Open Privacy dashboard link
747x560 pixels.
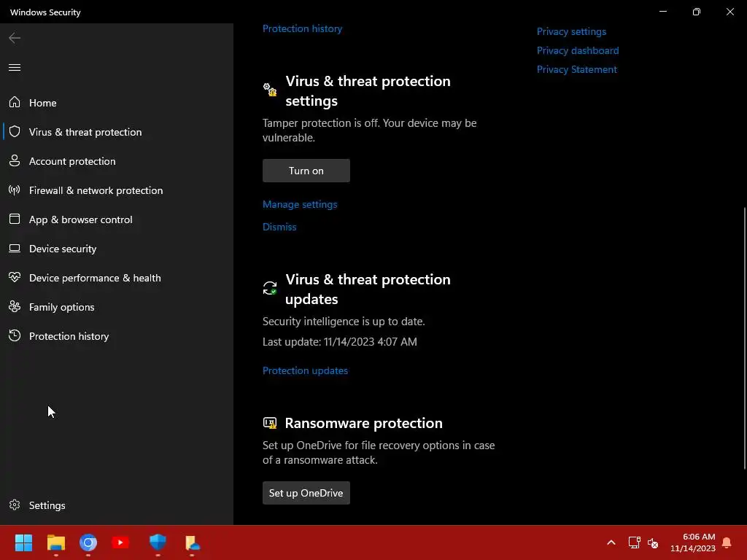[578, 50]
